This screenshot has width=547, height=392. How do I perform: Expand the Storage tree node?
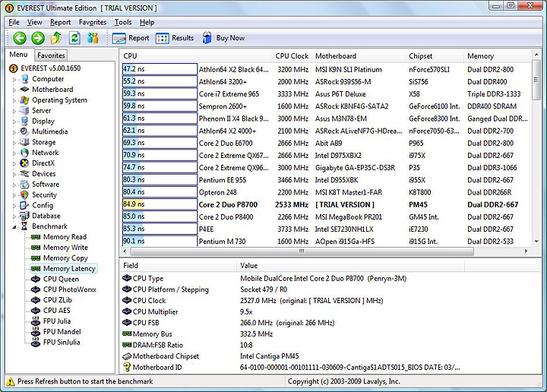14,143
